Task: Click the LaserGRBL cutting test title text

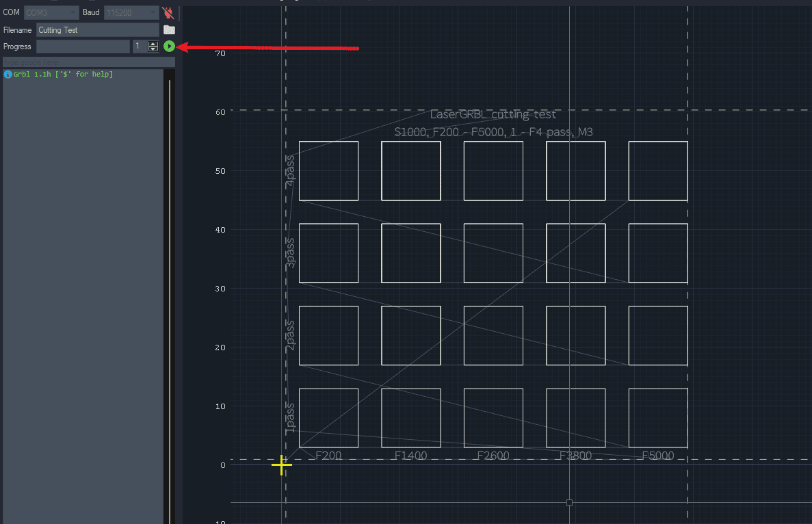Action: tap(493, 115)
